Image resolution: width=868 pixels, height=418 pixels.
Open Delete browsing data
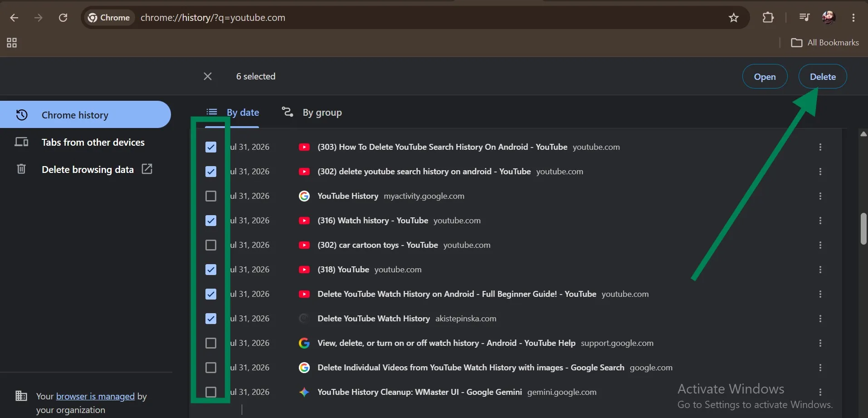point(85,169)
